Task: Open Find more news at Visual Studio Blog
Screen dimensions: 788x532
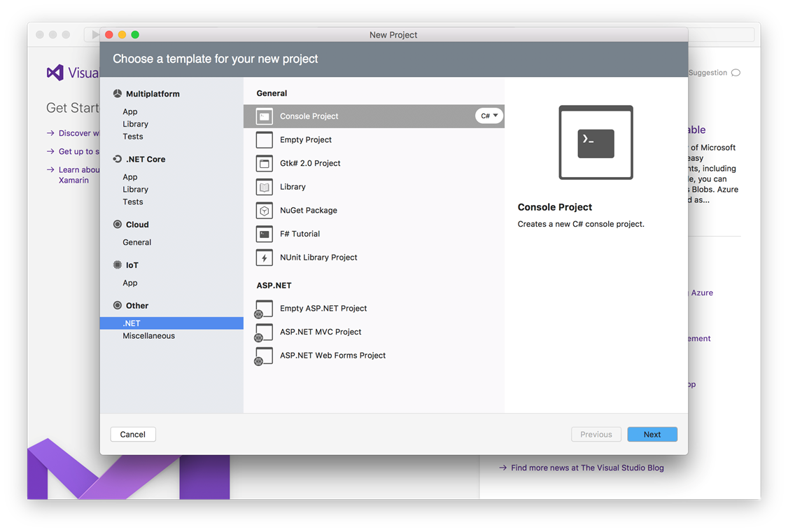Action: click(x=586, y=468)
